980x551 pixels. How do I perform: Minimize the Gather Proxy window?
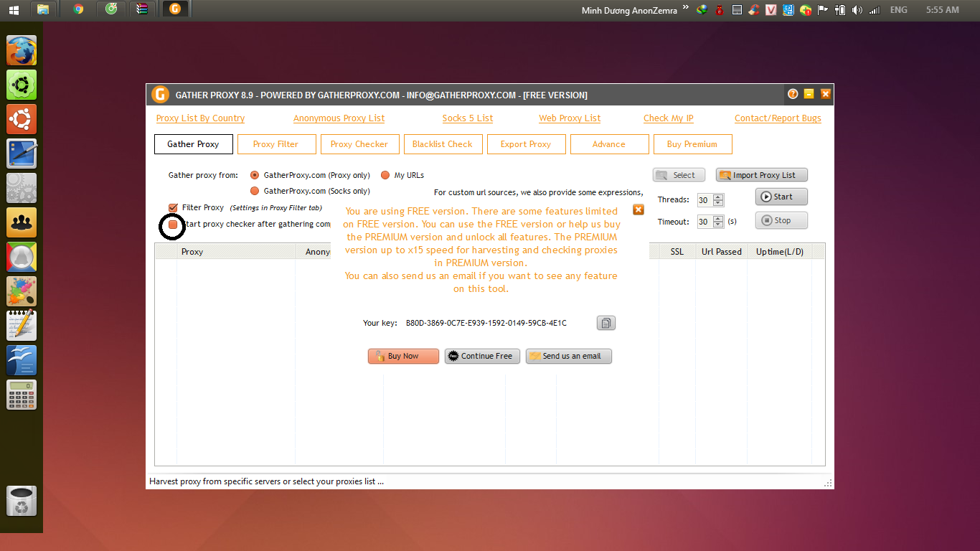click(x=809, y=94)
